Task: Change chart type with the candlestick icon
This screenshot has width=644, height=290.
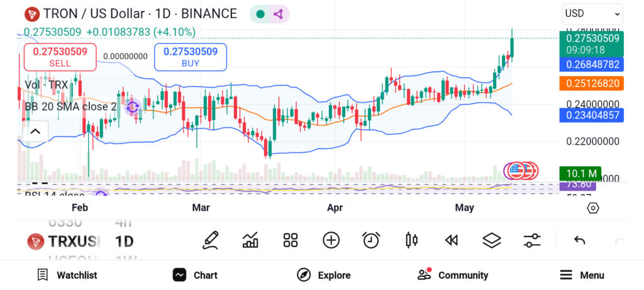Action: point(411,240)
